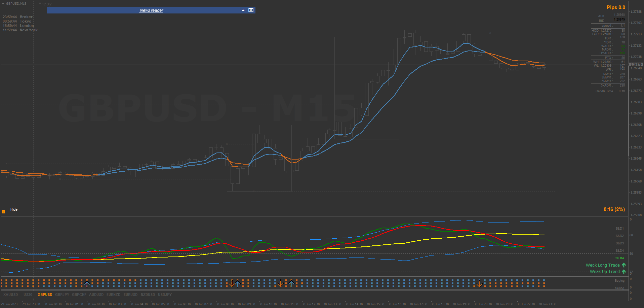Click the Hide label

coord(14,209)
